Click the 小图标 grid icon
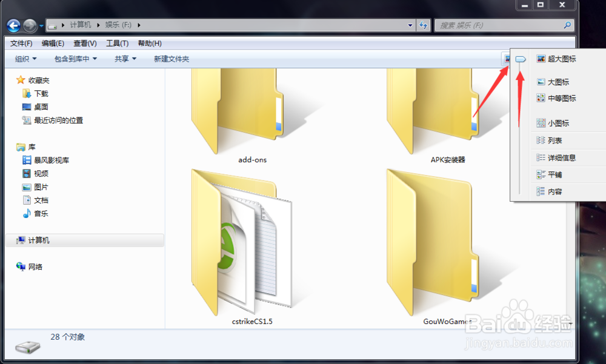Screen dimensions: 606x364 tap(541, 124)
